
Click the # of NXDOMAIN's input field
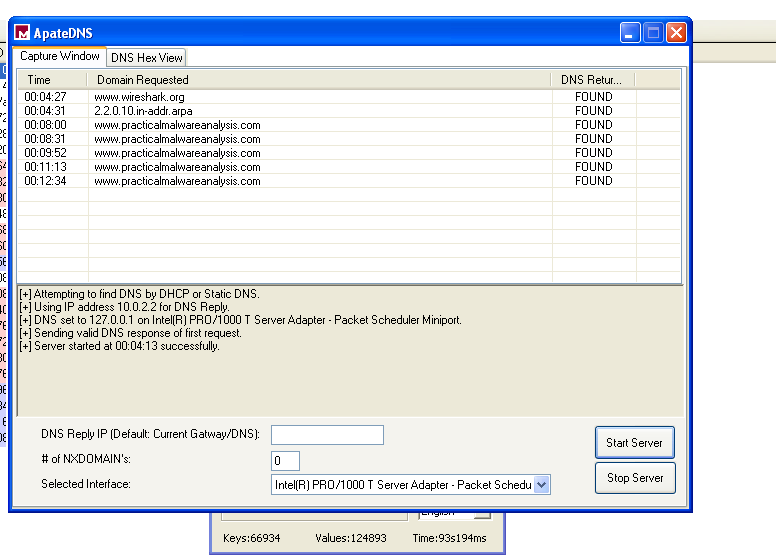pos(285,461)
